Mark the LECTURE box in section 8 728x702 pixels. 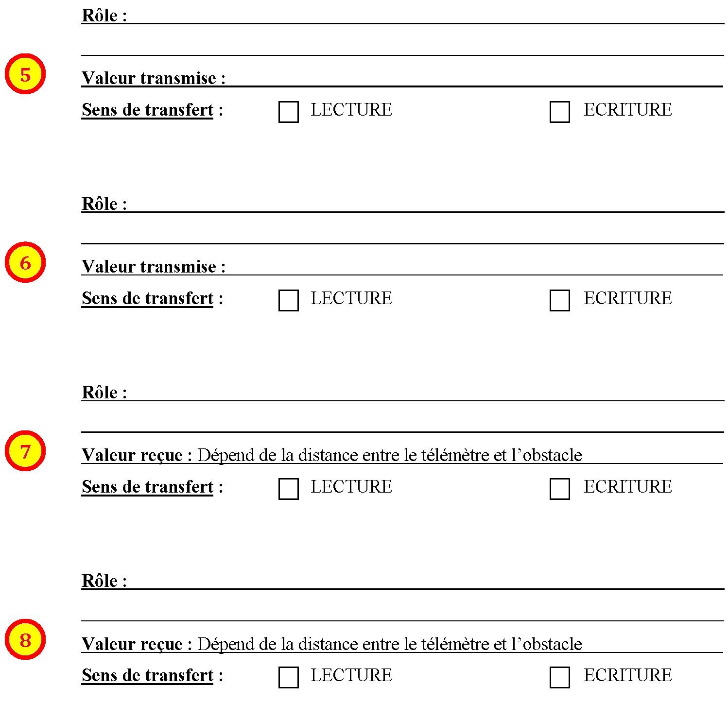(288, 677)
